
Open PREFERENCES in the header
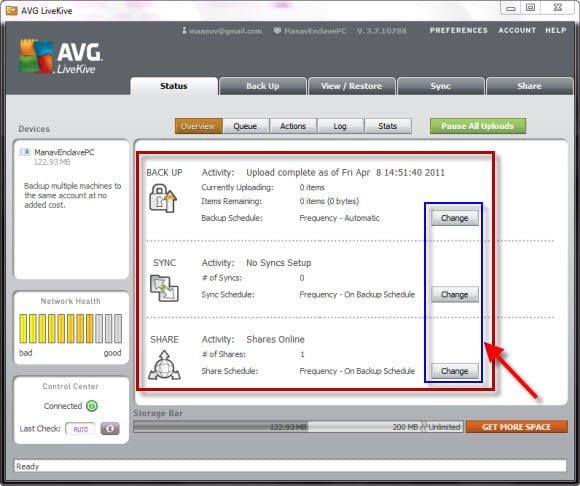459,30
